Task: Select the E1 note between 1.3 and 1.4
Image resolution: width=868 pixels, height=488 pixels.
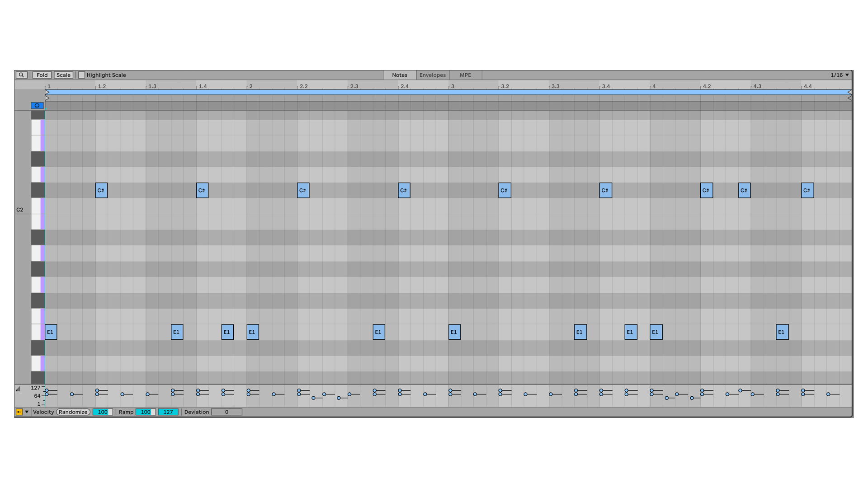Action: 177,332
